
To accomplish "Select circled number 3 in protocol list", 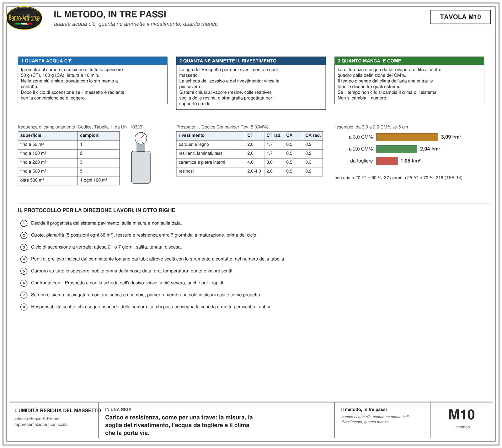I will 24,247.
